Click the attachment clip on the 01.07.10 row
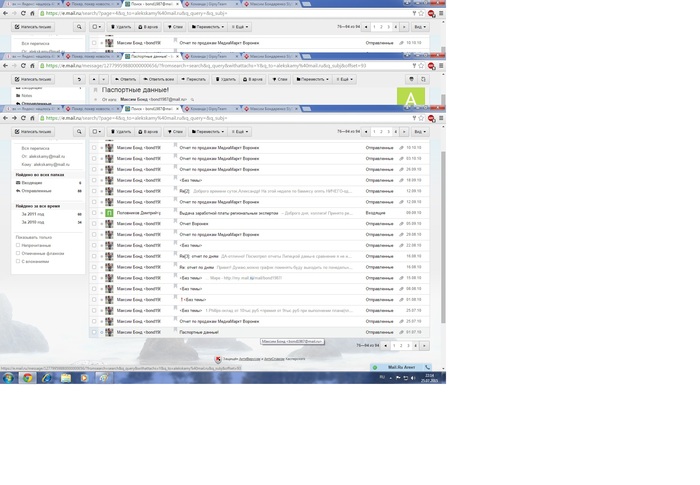This screenshot has width=700, height=485. click(x=401, y=332)
